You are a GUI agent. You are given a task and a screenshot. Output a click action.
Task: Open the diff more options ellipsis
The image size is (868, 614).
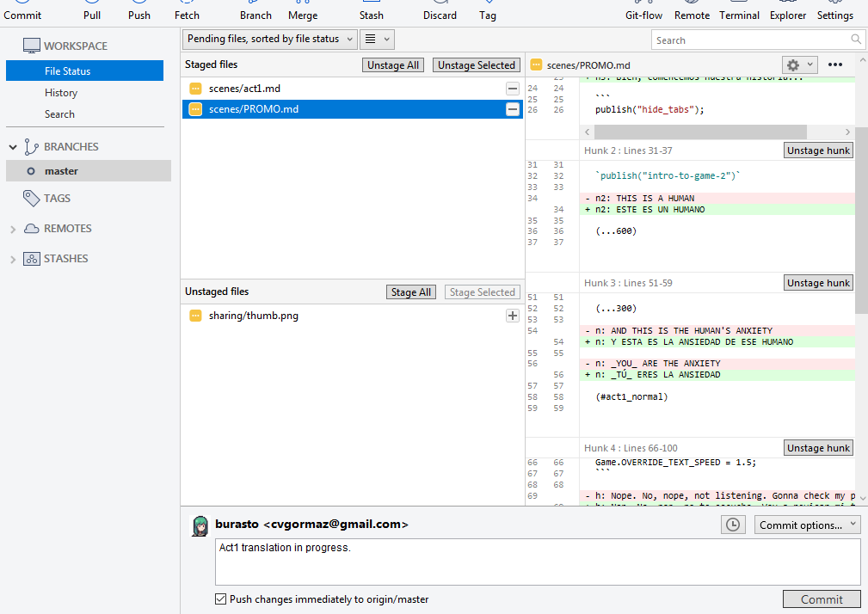[x=834, y=64]
